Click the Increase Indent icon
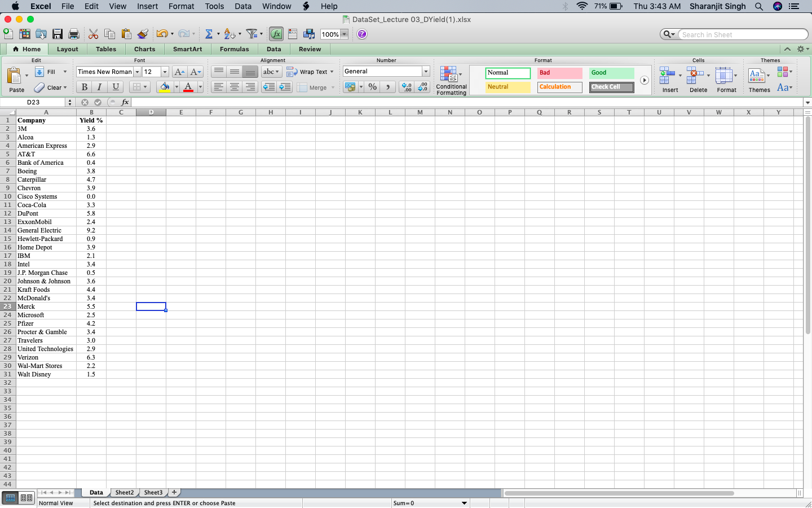 (x=285, y=87)
